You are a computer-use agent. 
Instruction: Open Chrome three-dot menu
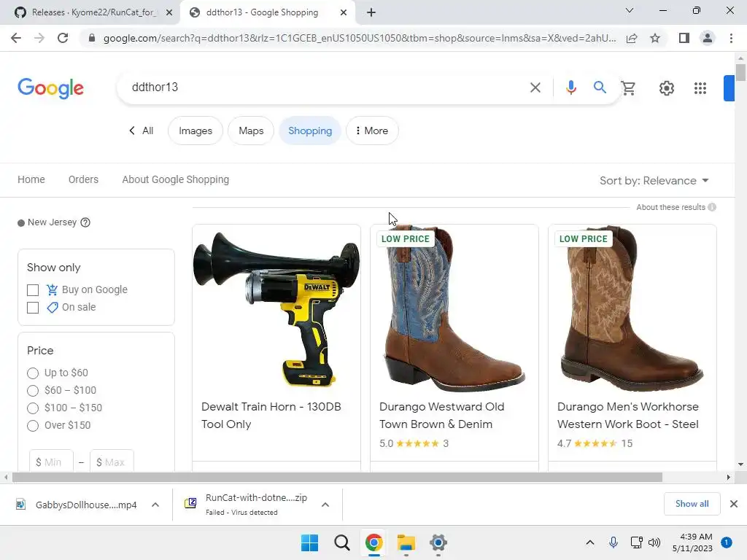(x=731, y=38)
